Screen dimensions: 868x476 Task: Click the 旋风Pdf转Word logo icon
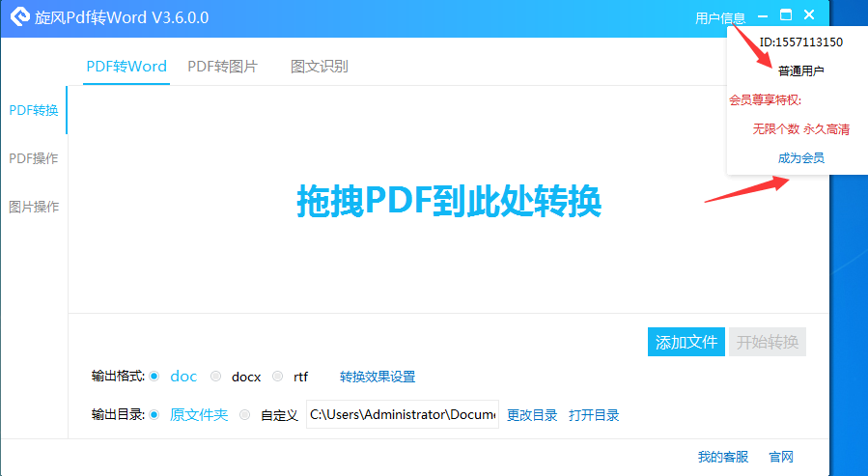point(20,17)
